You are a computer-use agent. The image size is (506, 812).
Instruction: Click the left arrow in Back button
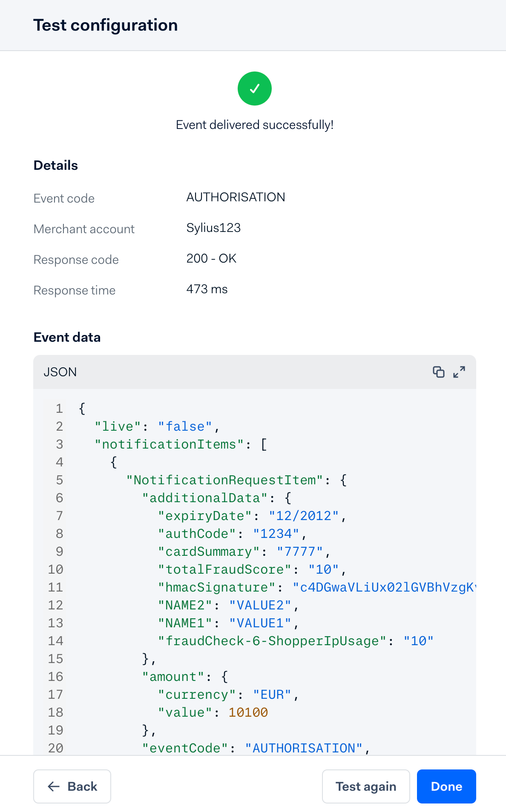click(x=54, y=786)
